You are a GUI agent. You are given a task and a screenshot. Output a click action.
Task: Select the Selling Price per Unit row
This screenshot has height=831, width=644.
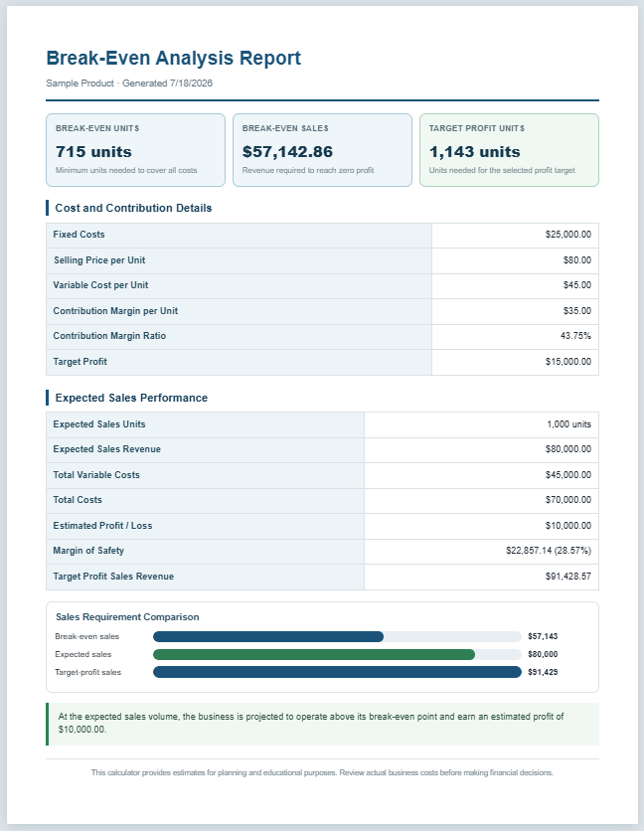tap(322, 260)
